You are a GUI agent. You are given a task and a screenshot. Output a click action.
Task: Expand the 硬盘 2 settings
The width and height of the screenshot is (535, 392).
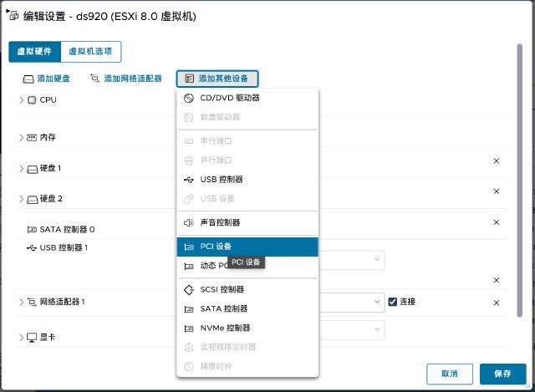tap(22, 199)
